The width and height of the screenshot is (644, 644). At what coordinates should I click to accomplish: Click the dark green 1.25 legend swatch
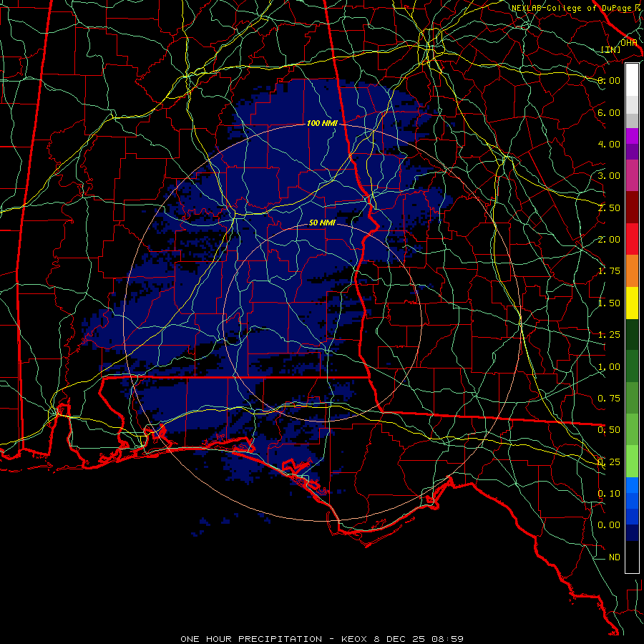point(632,335)
